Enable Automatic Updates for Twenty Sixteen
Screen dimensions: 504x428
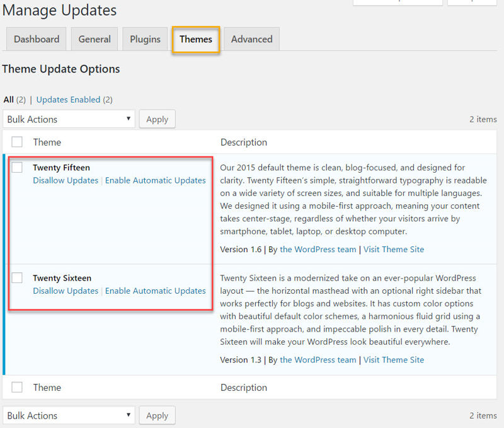[x=155, y=291]
